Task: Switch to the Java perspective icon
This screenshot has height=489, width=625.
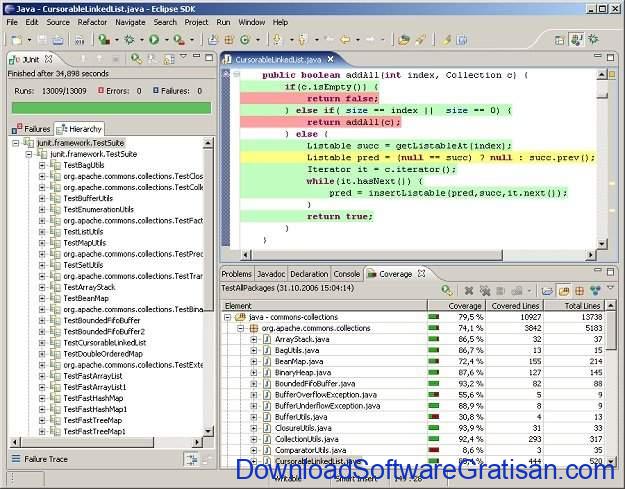Action: [x=576, y=39]
